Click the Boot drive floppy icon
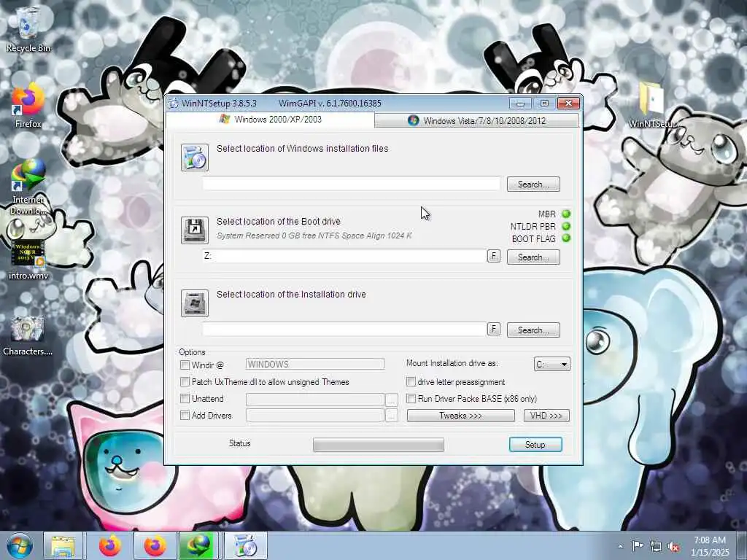Image resolution: width=747 pixels, height=560 pixels. click(194, 230)
